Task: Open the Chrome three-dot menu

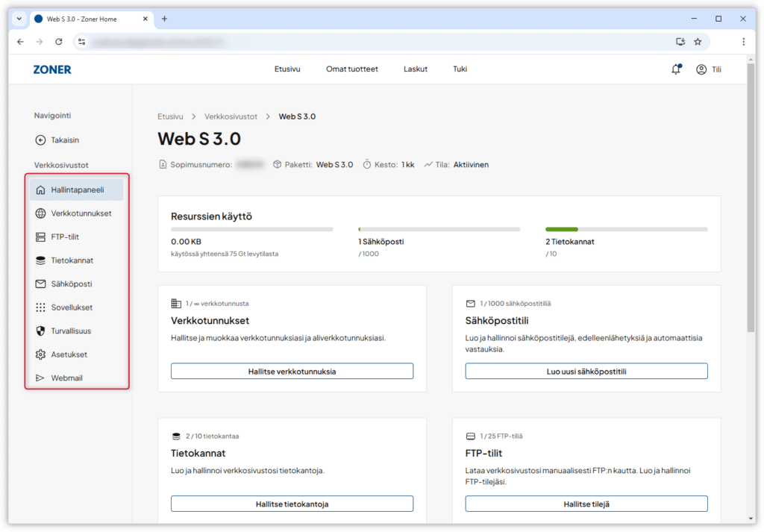Action: [x=743, y=42]
